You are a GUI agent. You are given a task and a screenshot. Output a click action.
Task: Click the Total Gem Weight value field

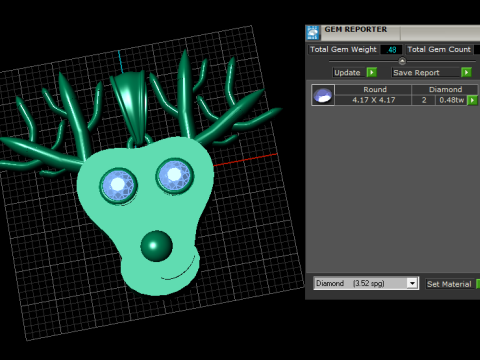pos(391,50)
